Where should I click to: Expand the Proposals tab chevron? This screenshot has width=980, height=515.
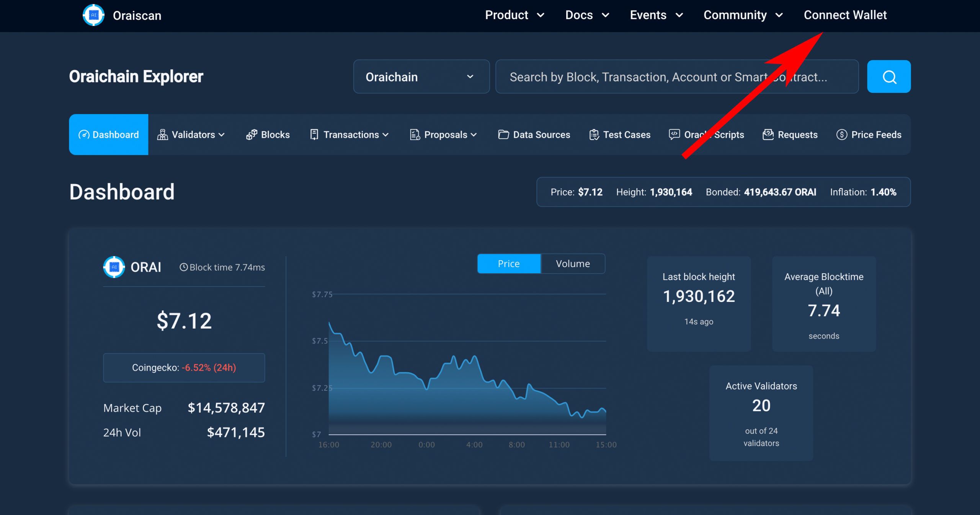[x=474, y=135]
